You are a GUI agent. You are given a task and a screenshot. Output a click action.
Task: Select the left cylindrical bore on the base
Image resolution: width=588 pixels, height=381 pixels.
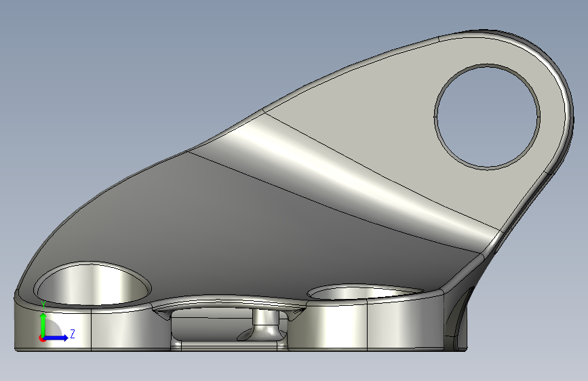[92, 284]
